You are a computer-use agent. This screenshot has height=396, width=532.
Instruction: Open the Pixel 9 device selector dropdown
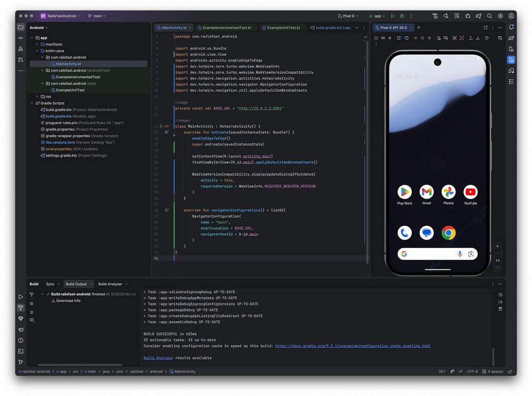pyautogui.click(x=349, y=16)
